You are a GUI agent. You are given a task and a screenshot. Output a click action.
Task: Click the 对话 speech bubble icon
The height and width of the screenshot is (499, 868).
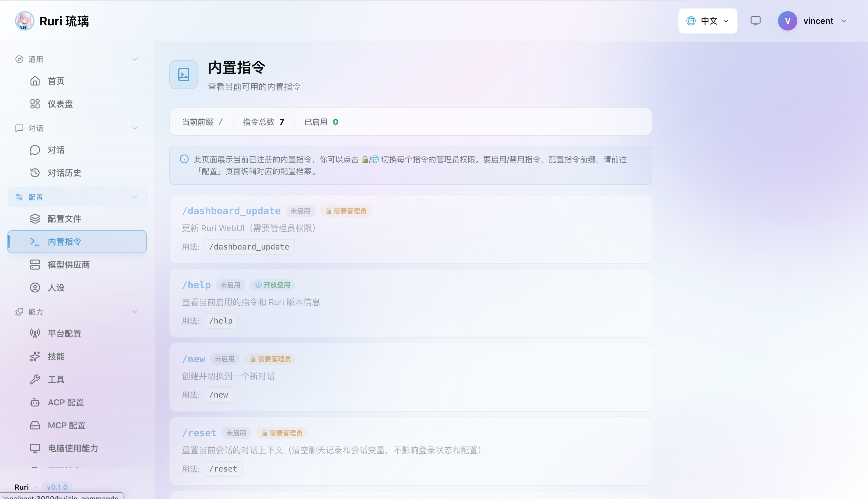point(35,150)
